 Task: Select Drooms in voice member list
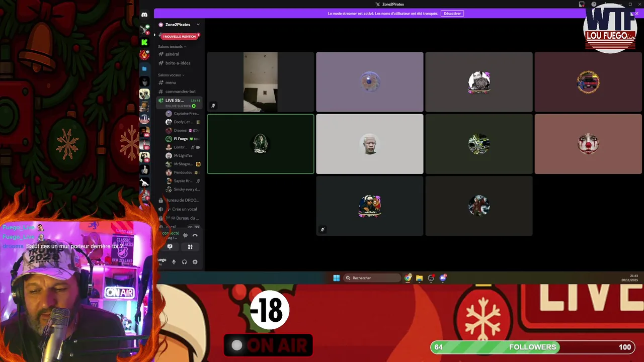[183, 131]
